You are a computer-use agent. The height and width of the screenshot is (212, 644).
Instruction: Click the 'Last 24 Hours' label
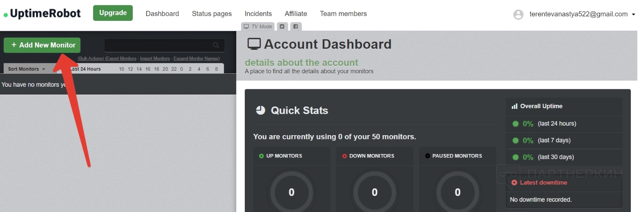click(x=85, y=69)
